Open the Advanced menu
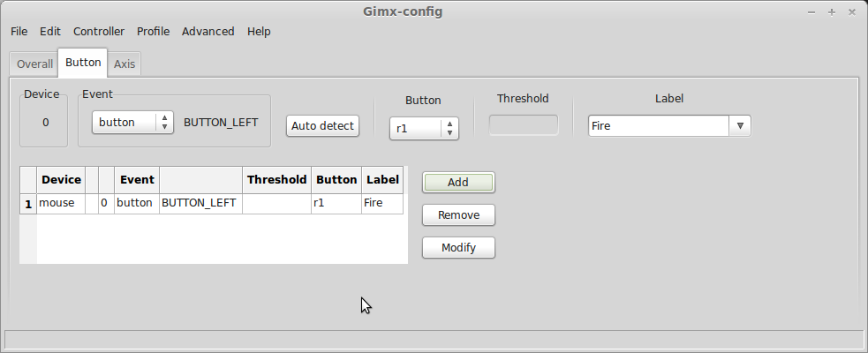Viewport: 868px width, 353px height. click(208, 31)
